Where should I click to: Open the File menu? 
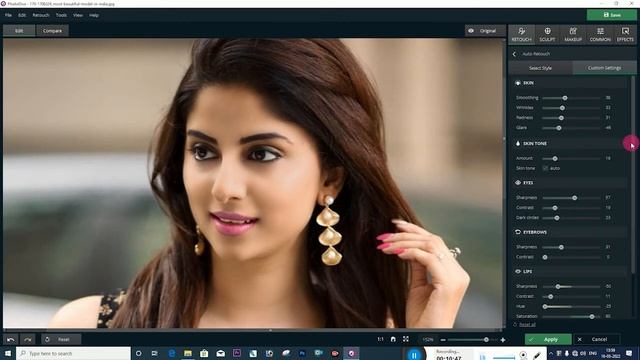tap(8, 15)
